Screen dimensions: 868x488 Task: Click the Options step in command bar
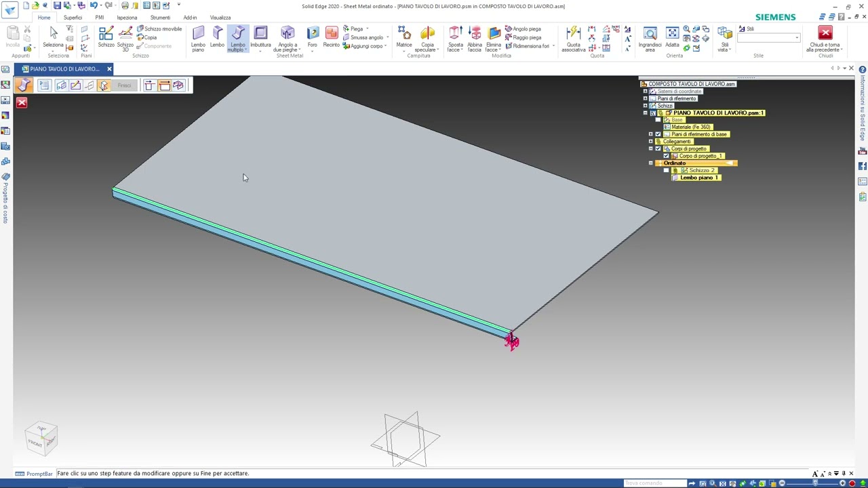coord(43,85)
